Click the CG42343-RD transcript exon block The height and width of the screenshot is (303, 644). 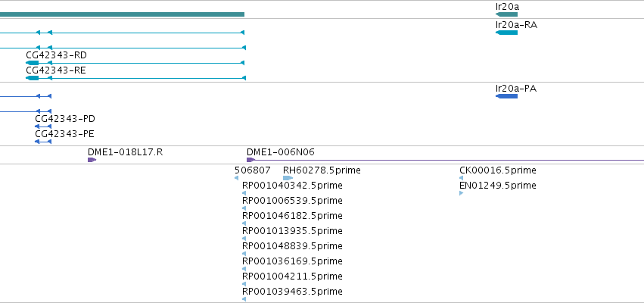tap(32, 63)
